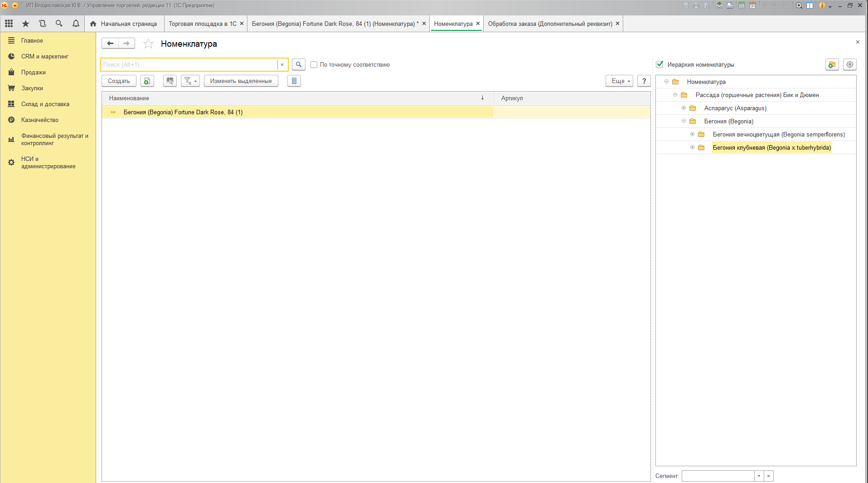
Task: Open Favorites star in top toolbar
Action: pos(25,24)
